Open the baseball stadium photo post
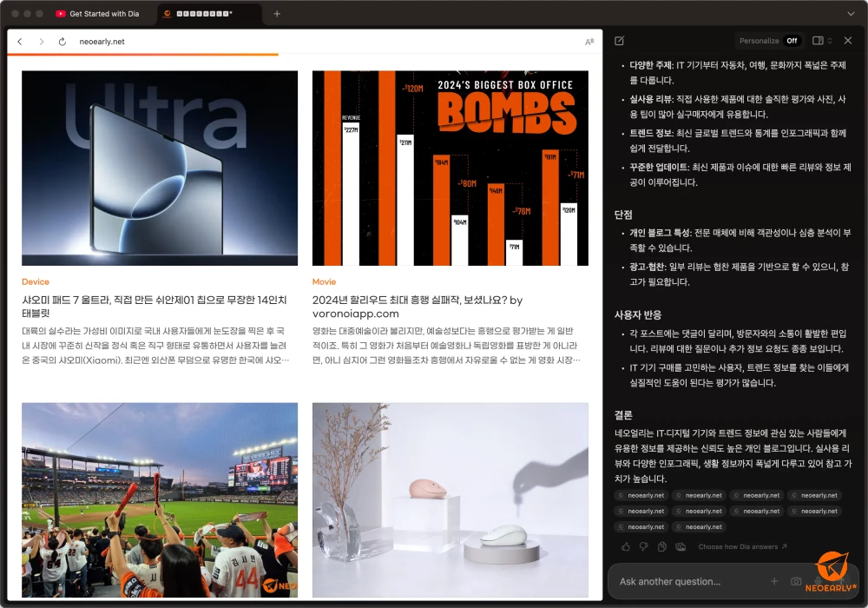 (160, 500)
